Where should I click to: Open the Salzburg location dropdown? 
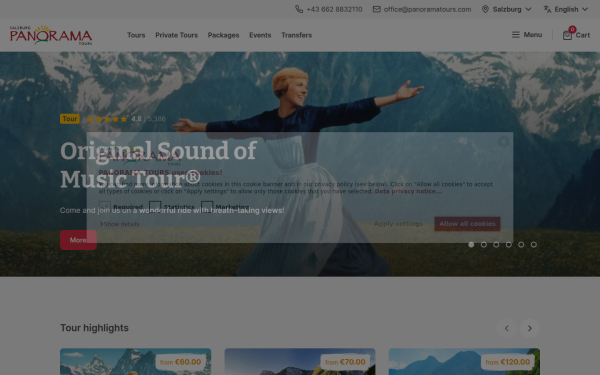[507, 9]
